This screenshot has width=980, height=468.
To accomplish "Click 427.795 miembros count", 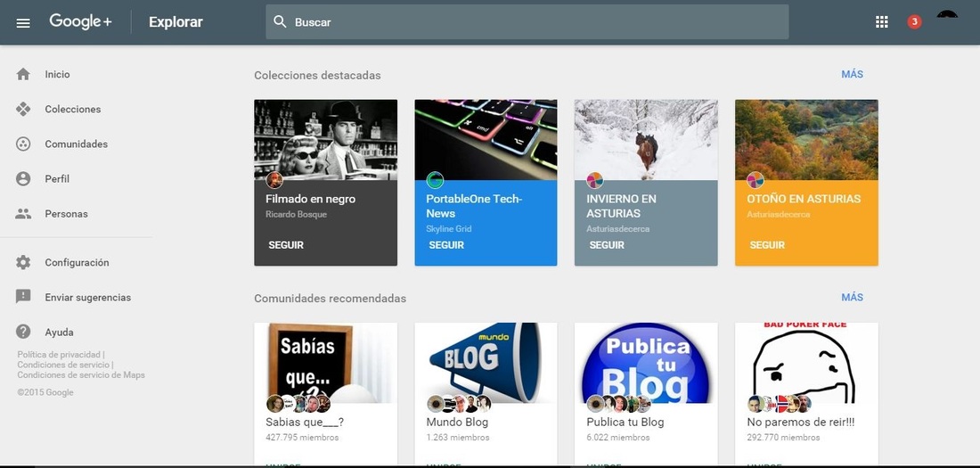I will (302, 438).
